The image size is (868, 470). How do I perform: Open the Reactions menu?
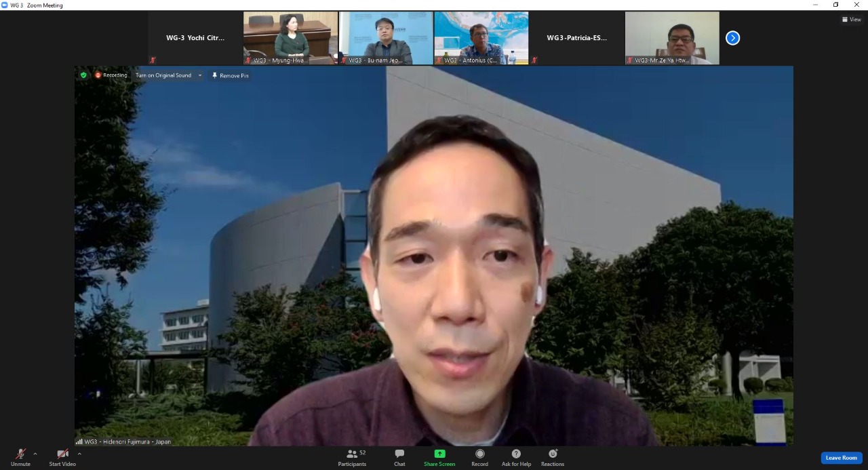pos(552,455)
